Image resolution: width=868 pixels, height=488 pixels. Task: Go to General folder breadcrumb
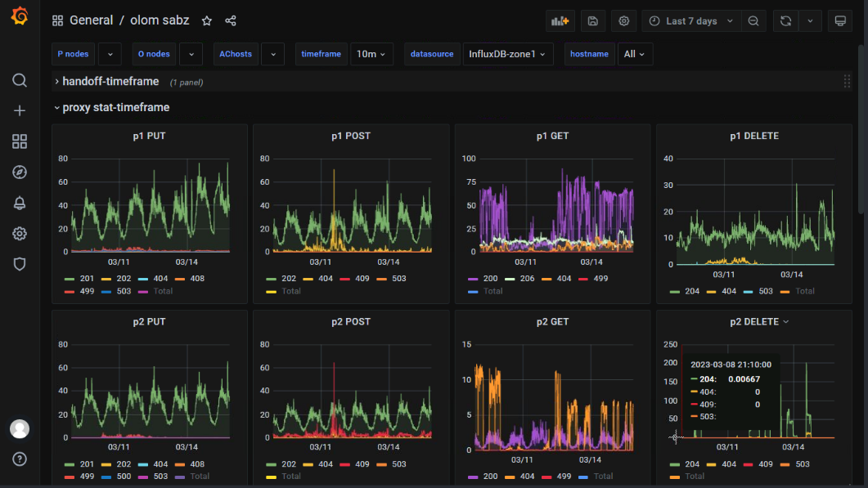91,20
